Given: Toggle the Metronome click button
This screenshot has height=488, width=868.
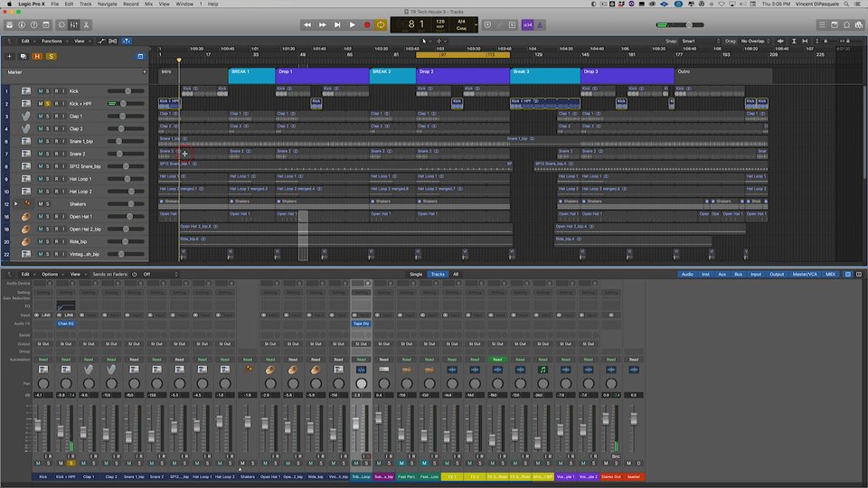Looking at the screenshot, I should click(x=540, y=25).
